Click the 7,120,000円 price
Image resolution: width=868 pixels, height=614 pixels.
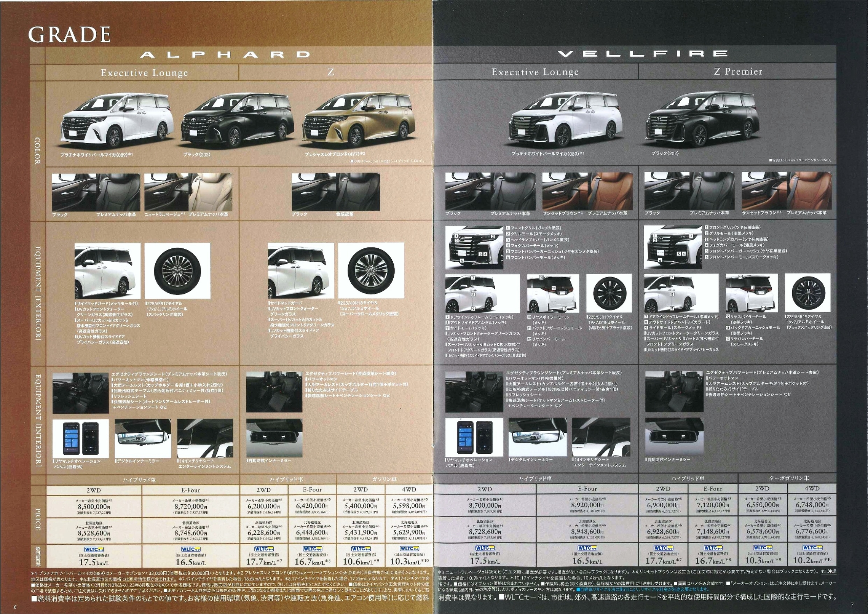click(713, 505)
